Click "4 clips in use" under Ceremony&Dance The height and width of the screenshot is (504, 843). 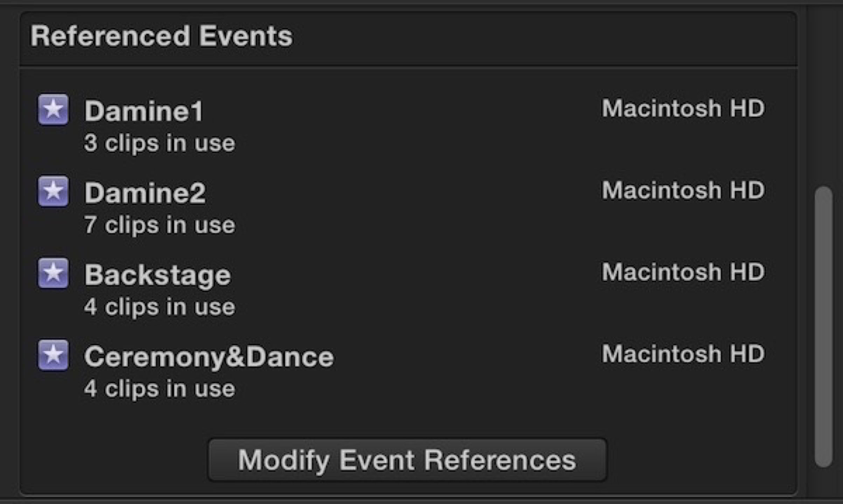[x=160, y=388]
